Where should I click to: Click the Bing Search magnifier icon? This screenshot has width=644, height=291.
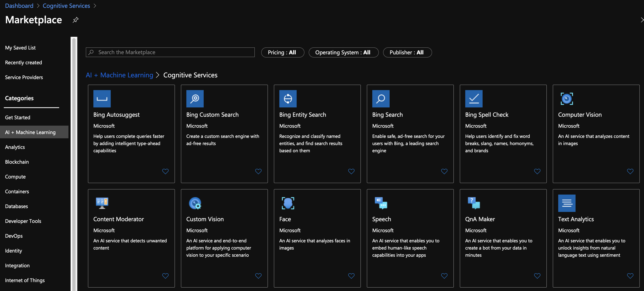pyautogui.click(x=381, y=99)
